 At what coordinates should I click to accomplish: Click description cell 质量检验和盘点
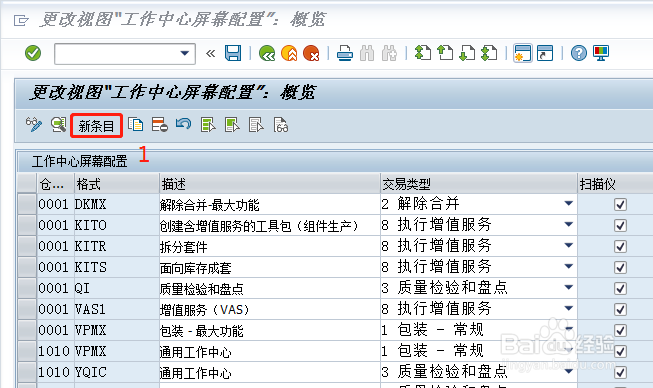point(269,289)
